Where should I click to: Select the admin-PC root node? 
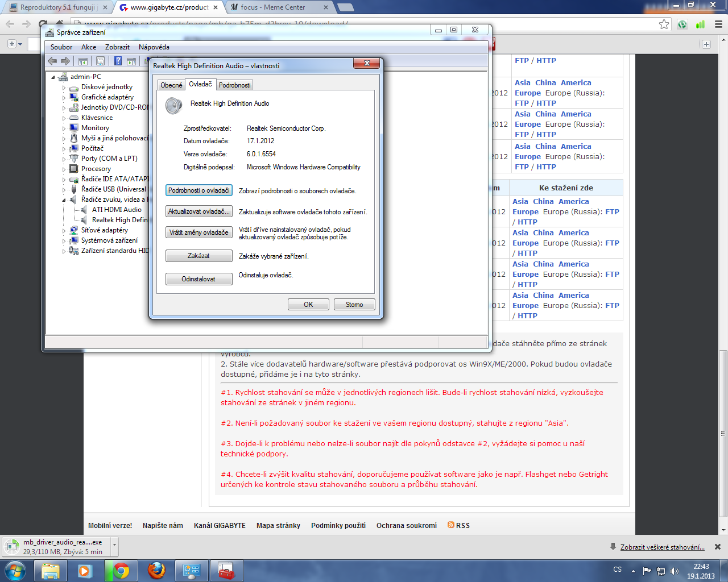86,77
